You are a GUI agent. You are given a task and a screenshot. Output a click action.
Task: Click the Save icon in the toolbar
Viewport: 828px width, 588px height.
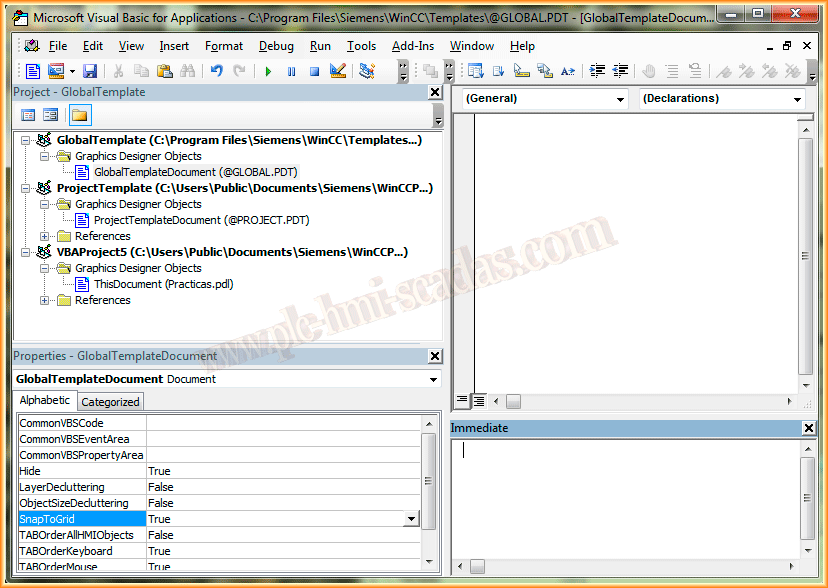[90, 71]
